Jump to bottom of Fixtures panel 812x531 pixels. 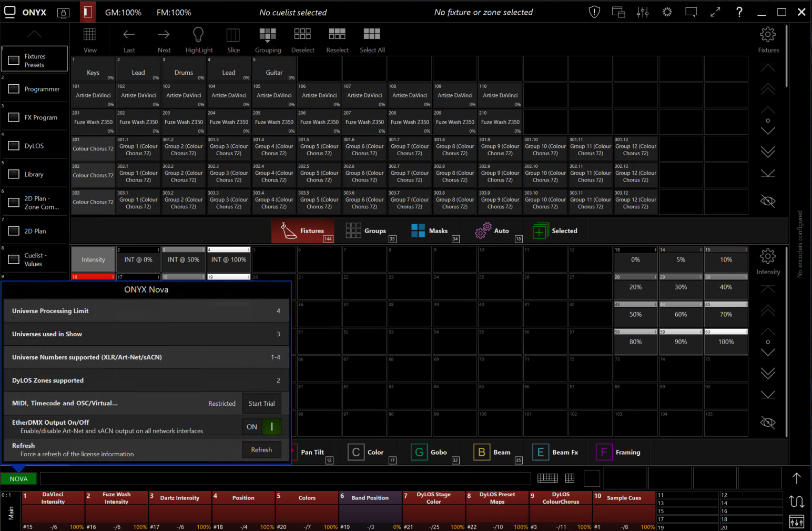pos(768,174)
